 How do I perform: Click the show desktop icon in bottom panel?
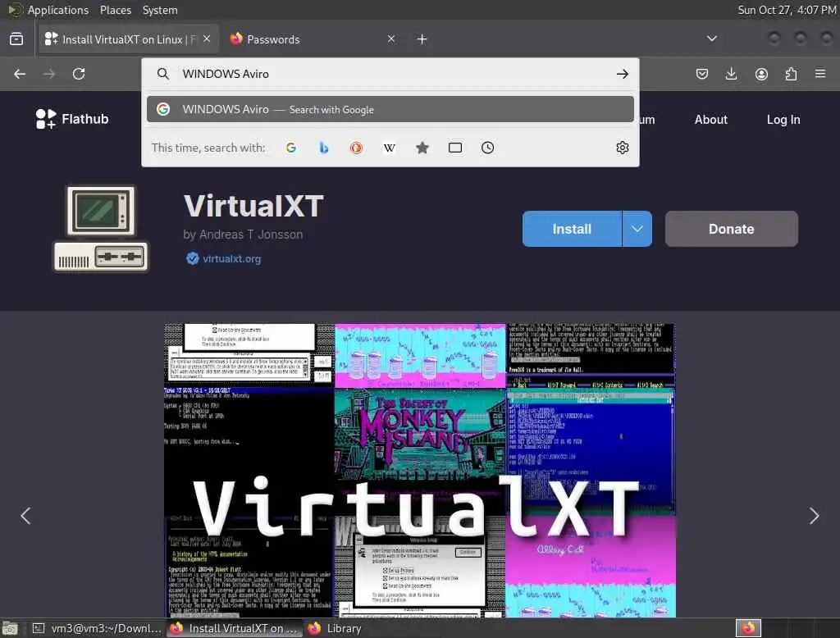tap(10, 628)
